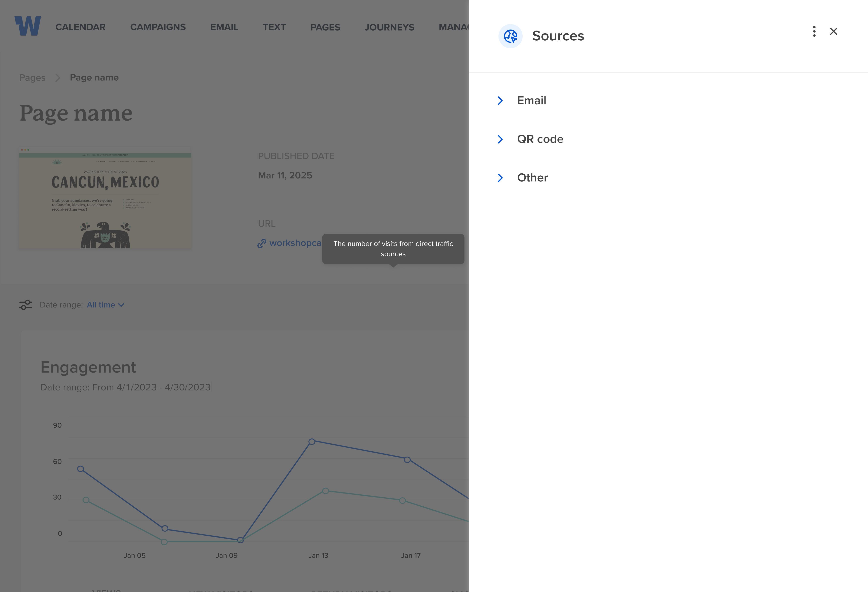Open the EMAIL nav item
This screenshot has height=592, width=868.
point(224,27)
